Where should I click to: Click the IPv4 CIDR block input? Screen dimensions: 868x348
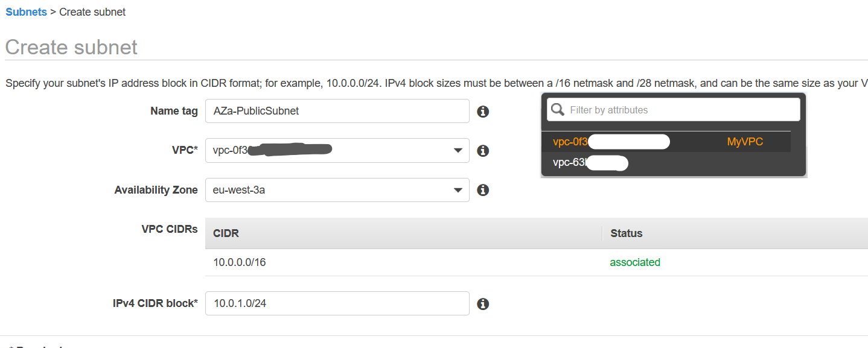tap(337, 303)
